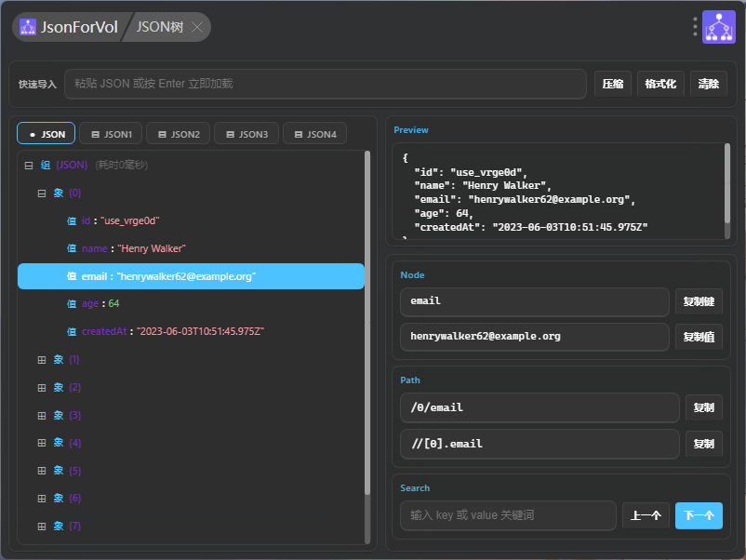This screenshot has width=746, height=560.
Task: Click 复制键 to copy the key
Action: click(x=699, y=301)
